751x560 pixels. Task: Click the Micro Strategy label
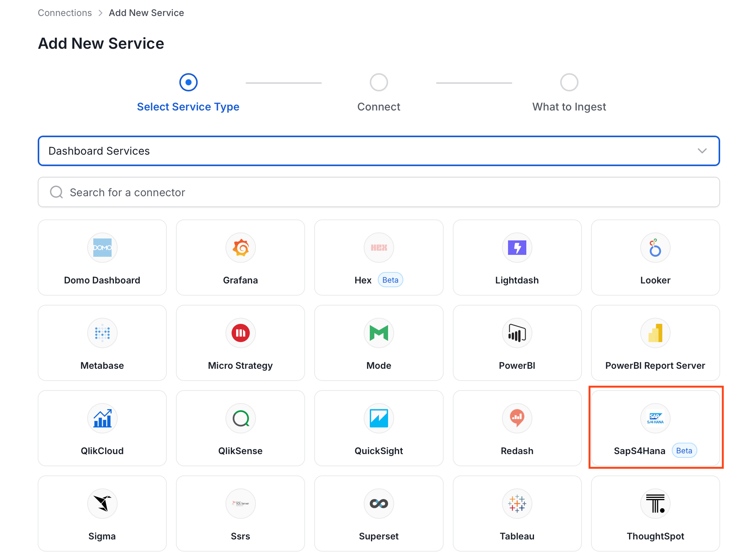[240, 365]
